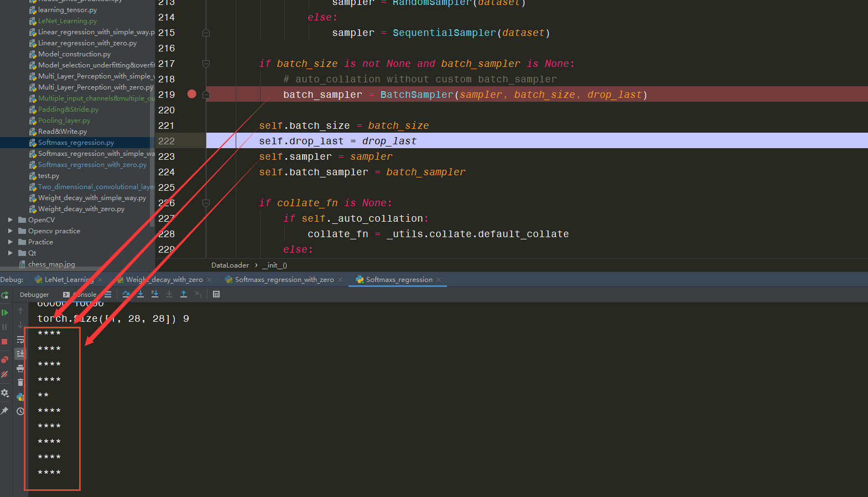Image resolution: width=868 pixels, height=497 pixels.
Task: Select test.py in the project tree
Action: 49,176
